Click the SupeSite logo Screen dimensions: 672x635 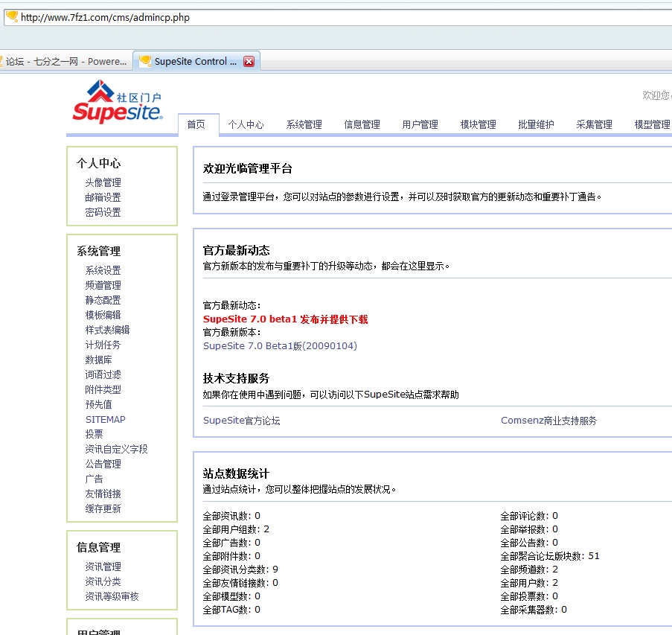[118, 102]
